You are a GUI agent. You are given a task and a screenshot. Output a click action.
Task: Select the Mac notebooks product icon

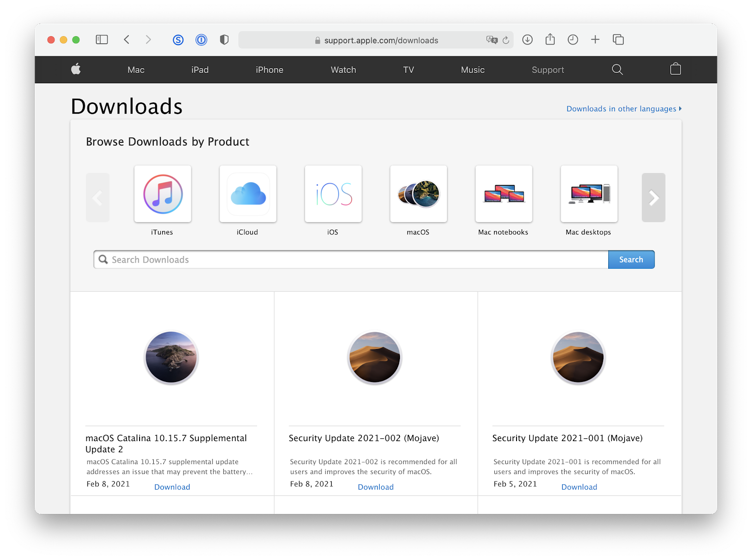[504, 194]
